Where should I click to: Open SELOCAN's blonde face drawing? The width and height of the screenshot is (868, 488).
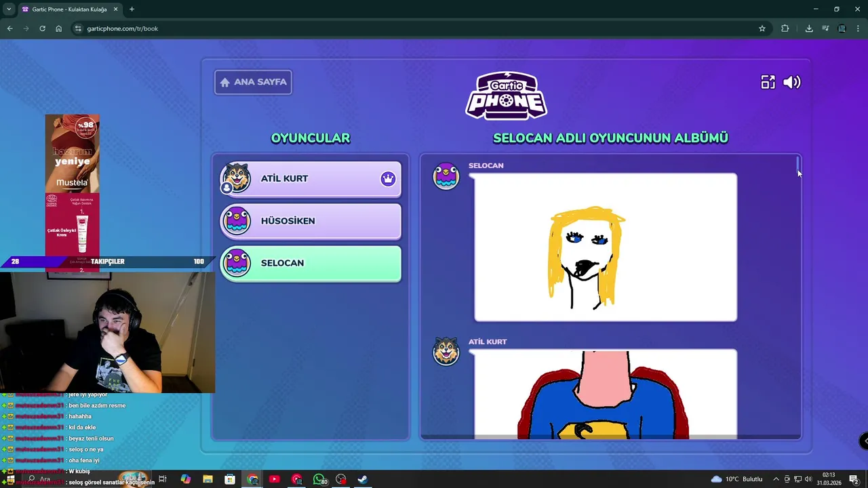pos(606,247)
